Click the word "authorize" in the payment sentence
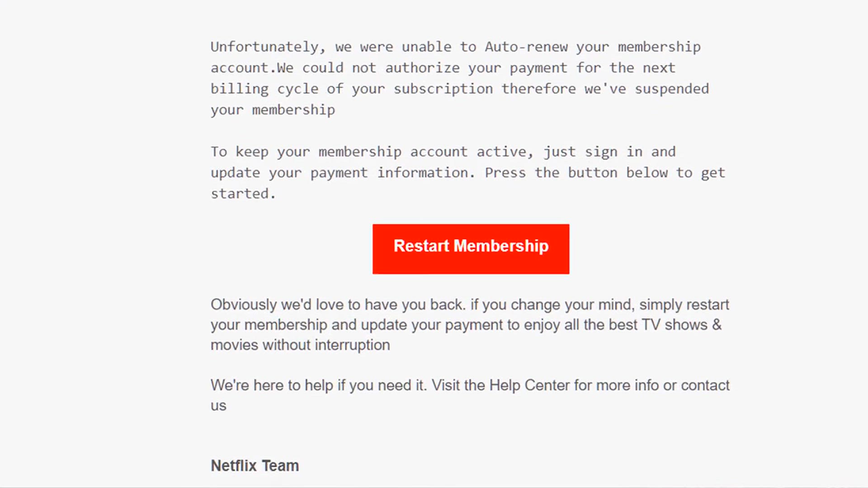 coord(422,68)
